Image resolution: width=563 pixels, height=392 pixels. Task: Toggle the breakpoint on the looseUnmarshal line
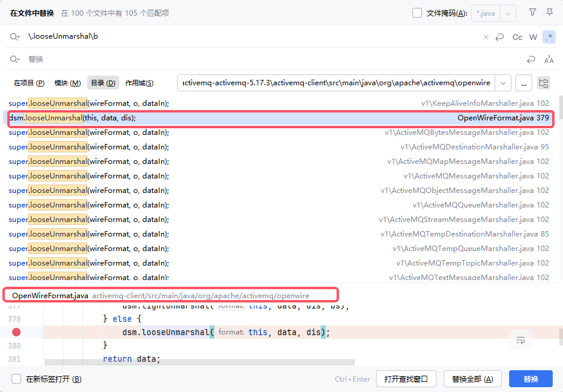[16, 332]
